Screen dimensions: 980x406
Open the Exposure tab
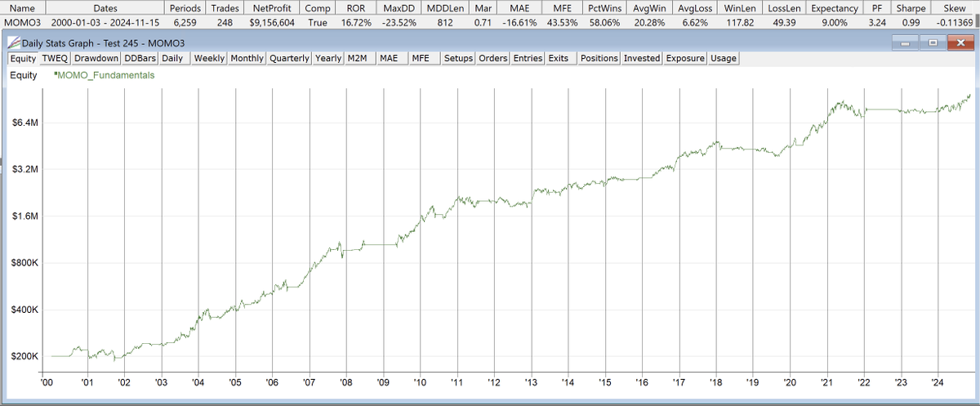tap(685, 58)
